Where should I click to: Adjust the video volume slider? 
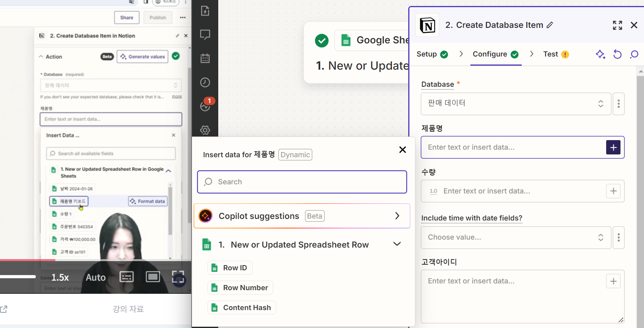pyautogui.click(x=18, y=277)
